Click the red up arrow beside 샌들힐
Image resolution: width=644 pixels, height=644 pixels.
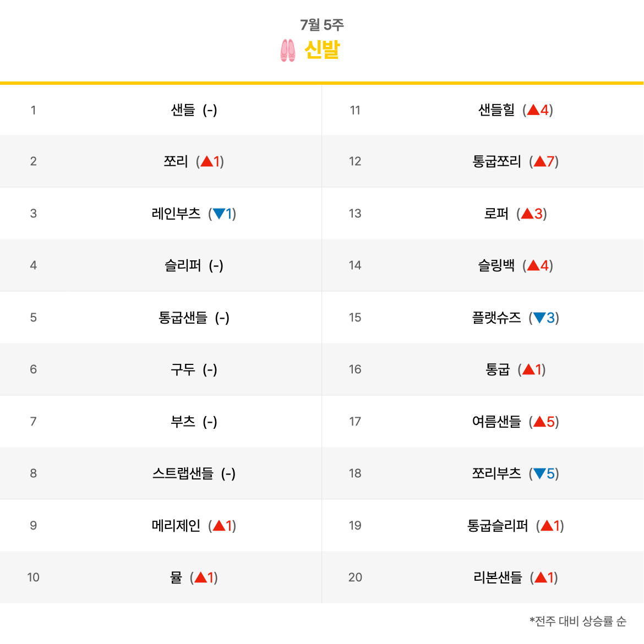tap(533, 110)
